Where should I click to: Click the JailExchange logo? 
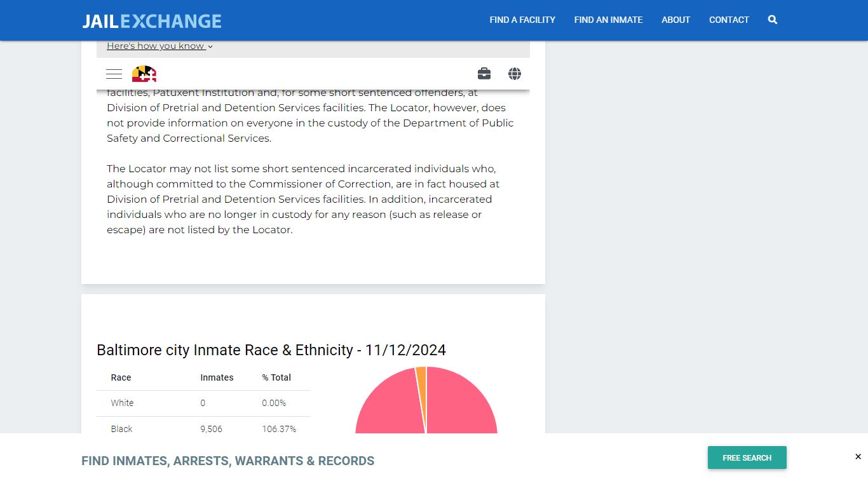152,21
